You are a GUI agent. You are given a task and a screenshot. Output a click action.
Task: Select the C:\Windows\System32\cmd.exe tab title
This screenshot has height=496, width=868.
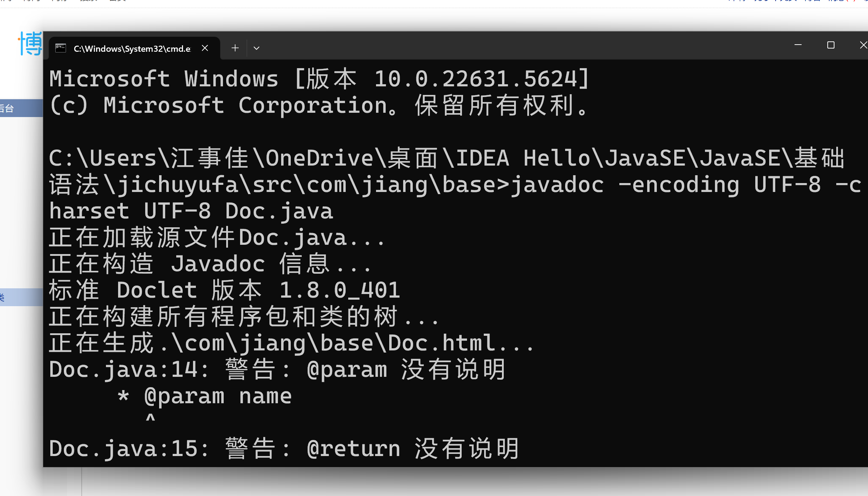pos(132,49)
